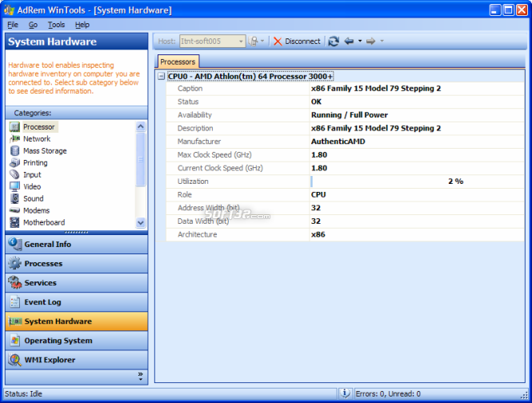This screenshot has height=403, width=532.
Task: Choose the Input mouse icon
Action: (14, 174)
